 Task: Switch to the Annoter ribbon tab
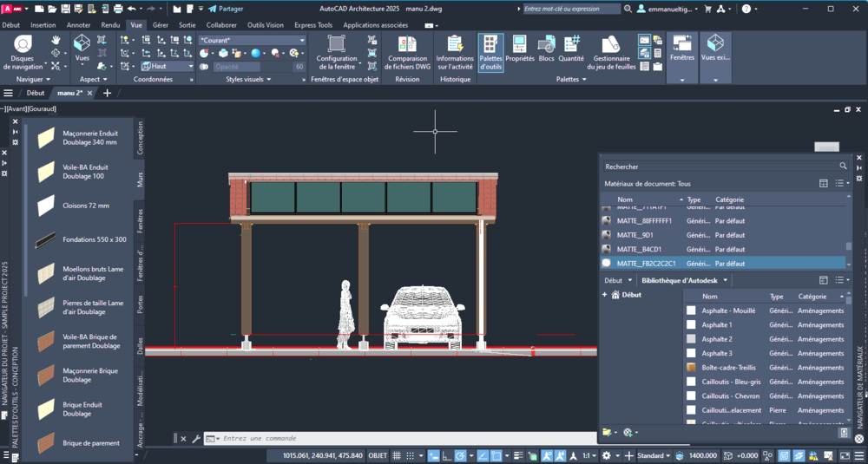pyautogui.click(x=79, y=25)
